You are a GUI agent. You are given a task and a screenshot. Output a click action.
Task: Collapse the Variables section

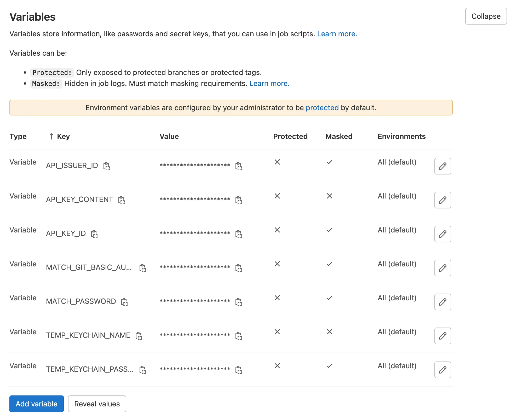coord(486,16)
